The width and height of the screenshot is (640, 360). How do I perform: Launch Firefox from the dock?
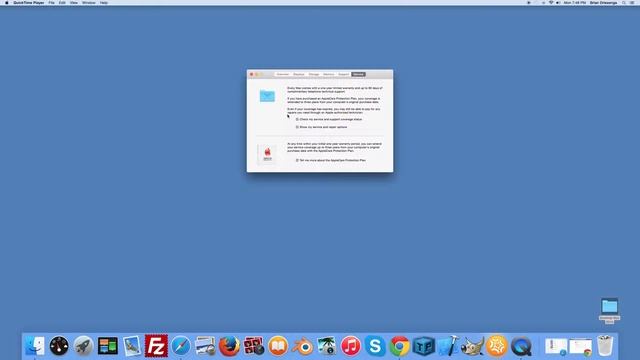pyautogui.click(x=229, y=346)
